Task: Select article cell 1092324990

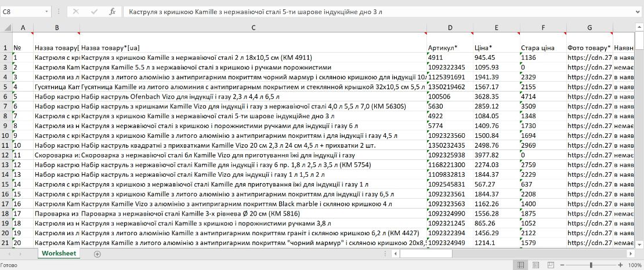Action: [x=450, y=213]
